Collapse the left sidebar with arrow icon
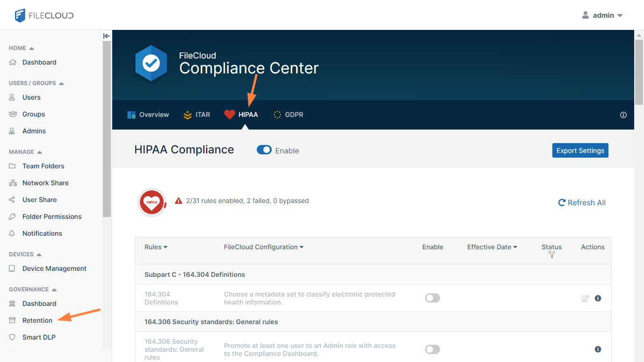This screenshot has width=644, height=362. (x=107, y=36)
